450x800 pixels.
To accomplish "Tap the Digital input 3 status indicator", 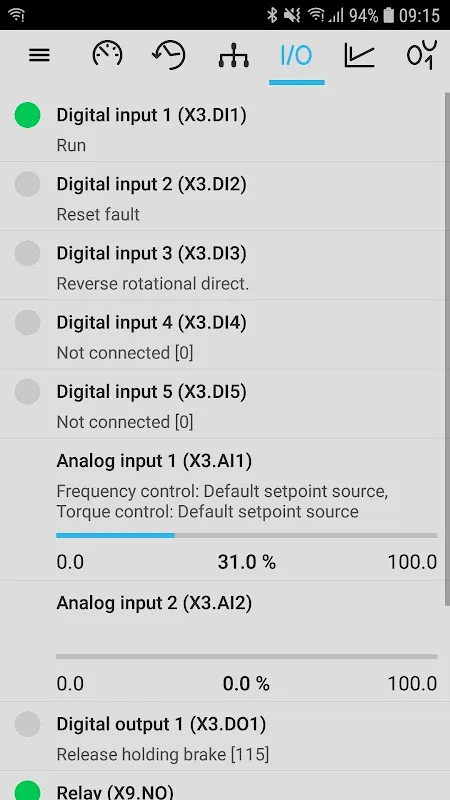I will click(28, 254).
